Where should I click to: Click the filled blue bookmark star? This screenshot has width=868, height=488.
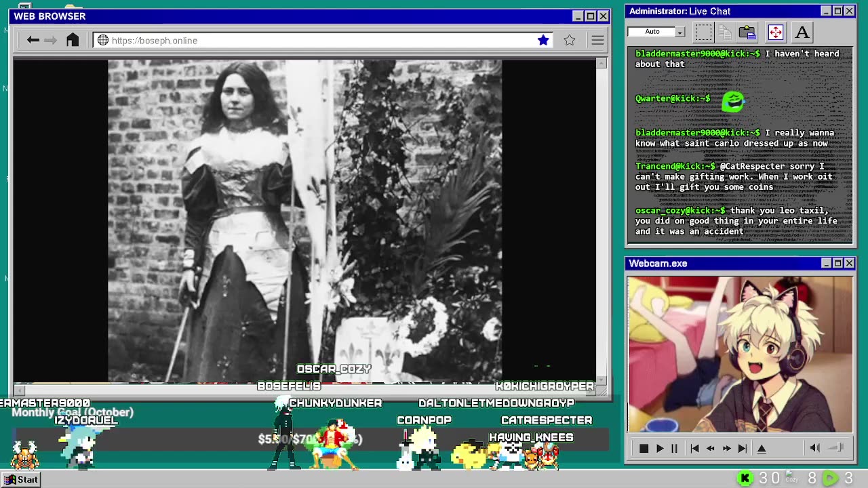pyautogui.click(x=543, y=40)
